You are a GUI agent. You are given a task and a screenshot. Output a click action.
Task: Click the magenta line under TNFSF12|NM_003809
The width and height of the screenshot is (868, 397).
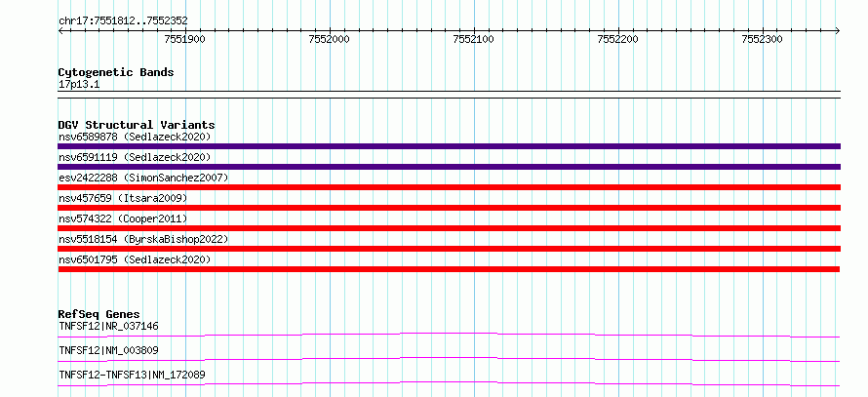pos(449,359)
